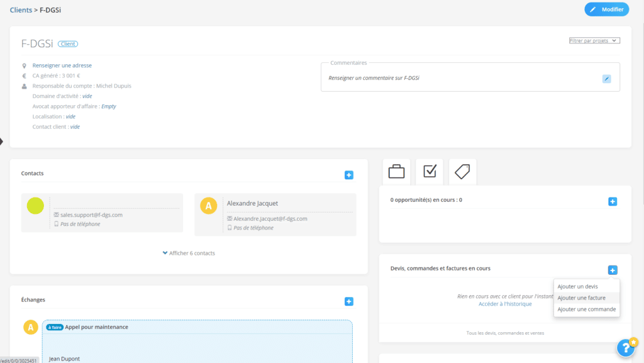Open the Filtrer par projets dropdown
Image resolution: width=644 pixels, height=363 pixels.
594,41
